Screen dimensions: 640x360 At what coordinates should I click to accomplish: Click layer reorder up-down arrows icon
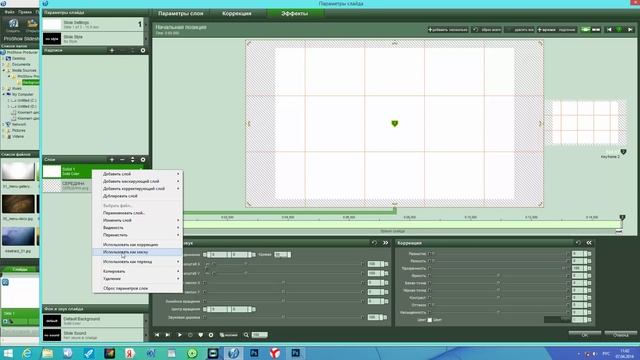[133, 160]
